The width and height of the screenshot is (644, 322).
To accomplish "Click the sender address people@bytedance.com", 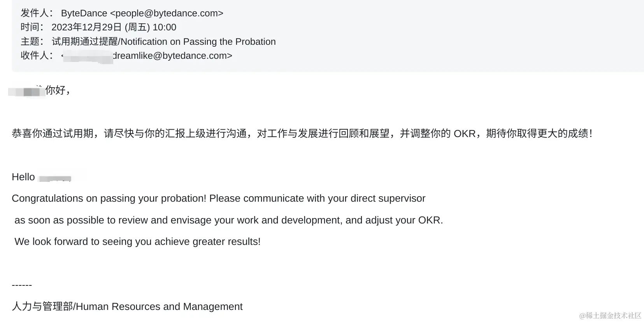I will (x=167, y=13).
